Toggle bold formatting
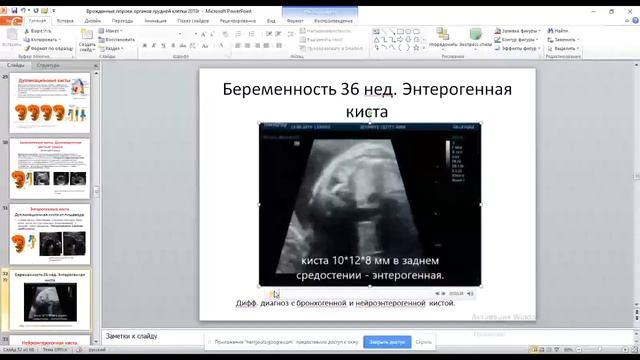The height and width of the screenshot is (360, 640). (144, 46)
